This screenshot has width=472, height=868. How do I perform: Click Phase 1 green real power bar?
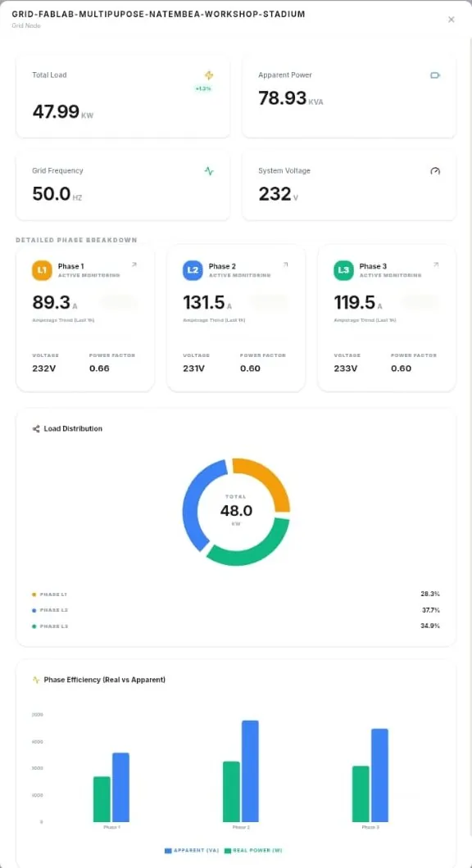(x=102, y=798)
